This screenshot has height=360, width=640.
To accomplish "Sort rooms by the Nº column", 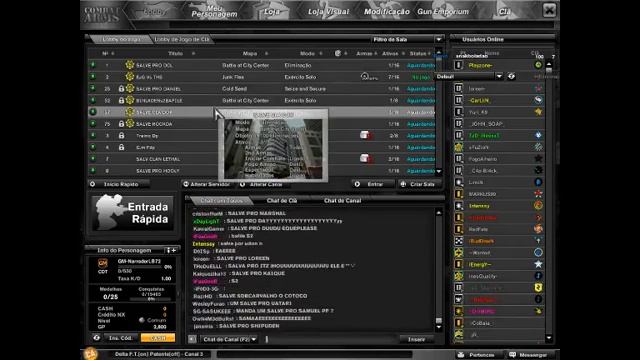I will click(105, 53).
